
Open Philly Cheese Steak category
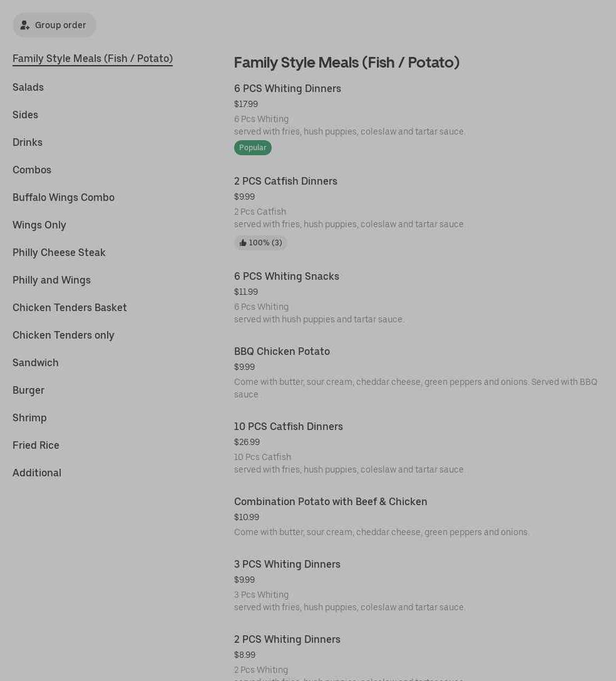tap(59, 252)
